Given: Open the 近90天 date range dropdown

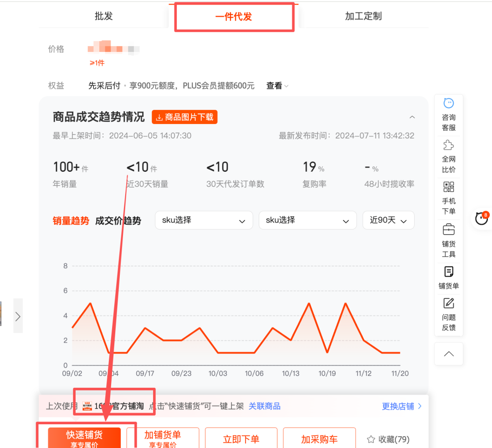Looking at the screenshot, I should 388,220.
